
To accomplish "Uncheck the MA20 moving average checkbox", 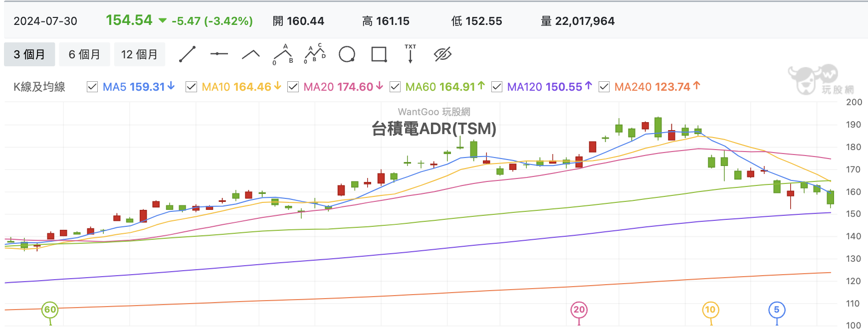I will [x=293, y=87].
